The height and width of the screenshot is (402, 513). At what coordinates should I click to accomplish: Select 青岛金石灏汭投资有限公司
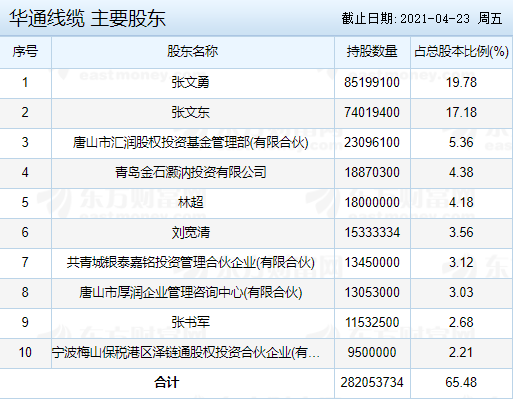[190, 172]
